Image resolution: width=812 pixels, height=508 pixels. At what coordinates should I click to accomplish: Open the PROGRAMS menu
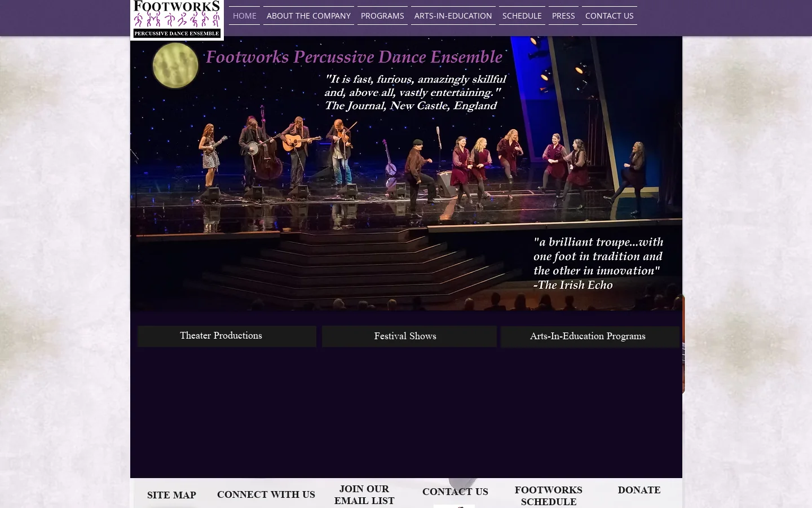pos(382,16)
